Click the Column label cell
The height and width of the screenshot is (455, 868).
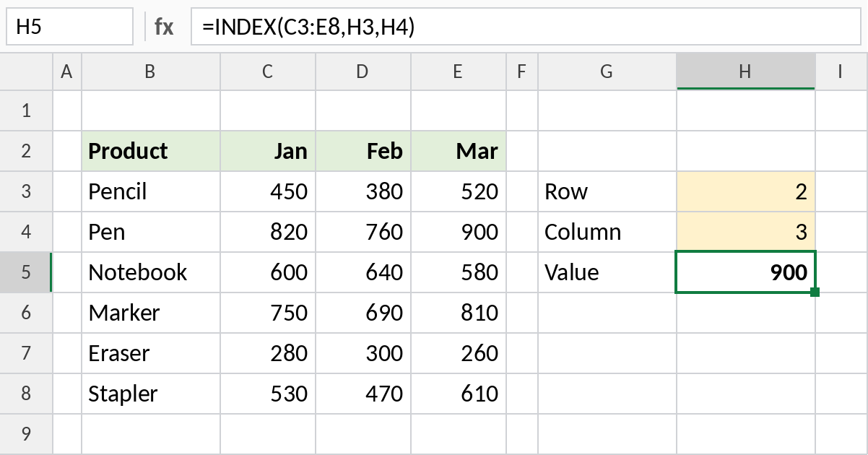pos(607,232)
